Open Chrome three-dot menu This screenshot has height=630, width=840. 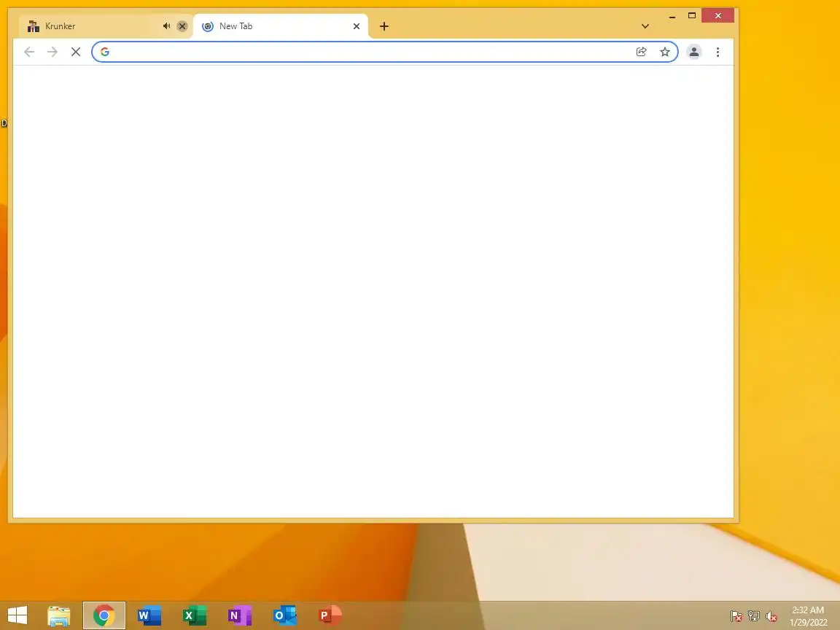[717, 52]
